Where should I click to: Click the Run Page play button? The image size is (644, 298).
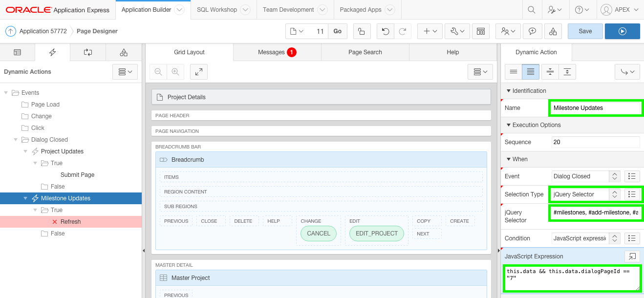[622, 31]
